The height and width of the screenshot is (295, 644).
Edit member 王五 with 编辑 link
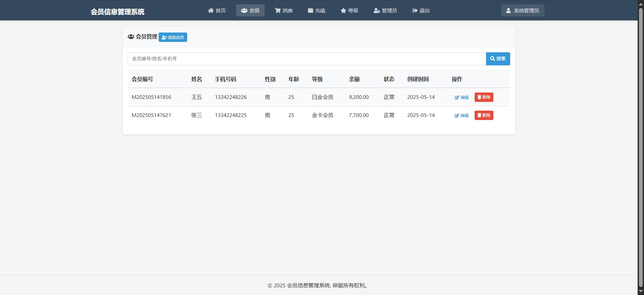coord(462,97)
